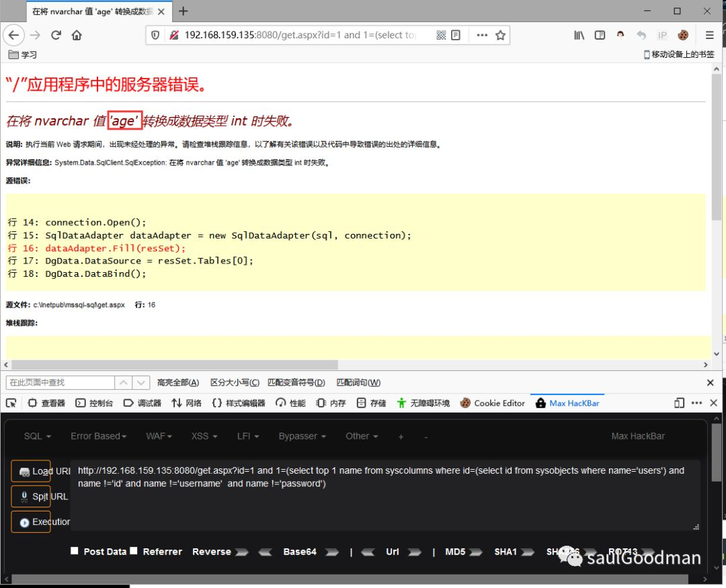
Task: Select Max HacKBar devtools tab
Action: click(567, 403)
